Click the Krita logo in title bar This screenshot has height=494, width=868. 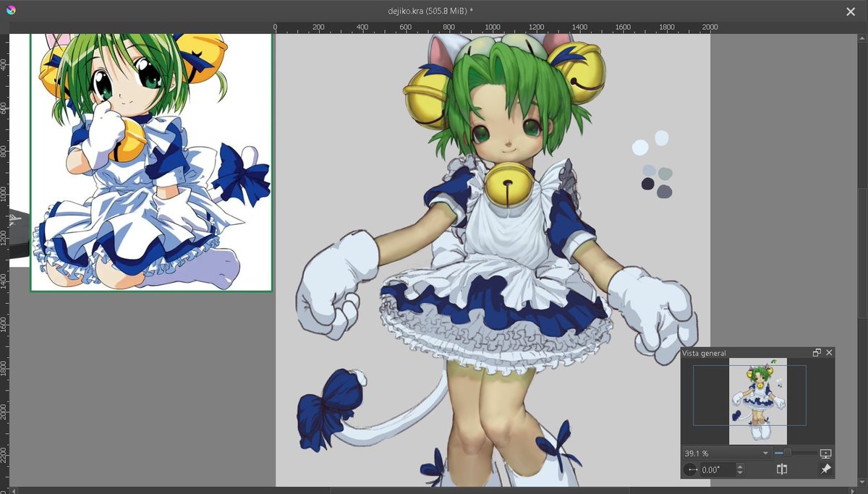[10, 10]
